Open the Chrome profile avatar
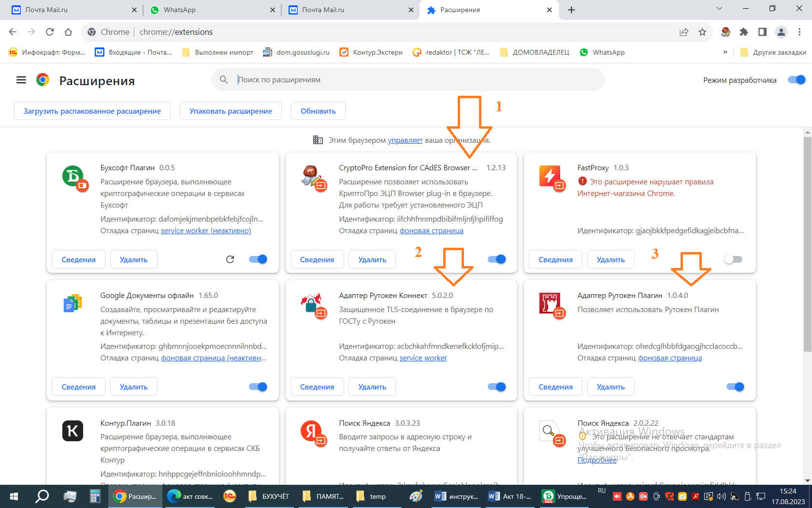The image size is (812, 508). click(x=781, y=32)
